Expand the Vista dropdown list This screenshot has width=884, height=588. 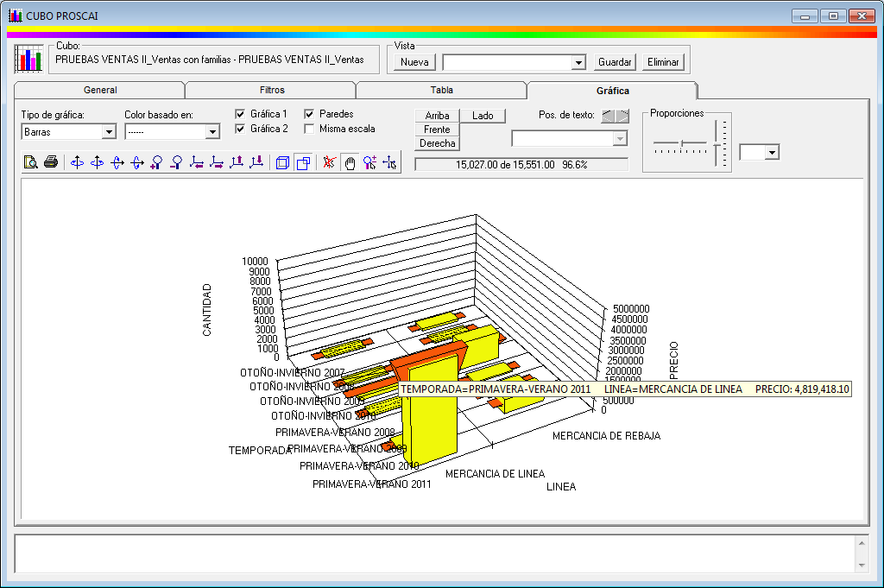click(x=578, y=62)
